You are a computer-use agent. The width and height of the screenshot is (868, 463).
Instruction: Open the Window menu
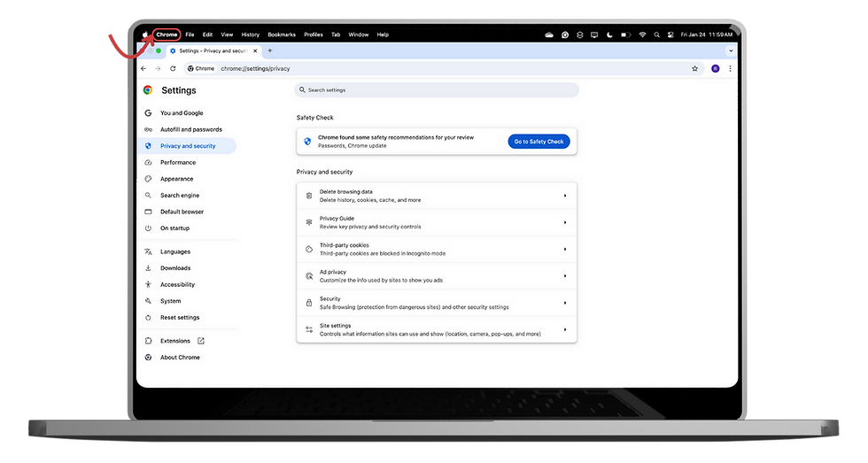click(358, 35)
